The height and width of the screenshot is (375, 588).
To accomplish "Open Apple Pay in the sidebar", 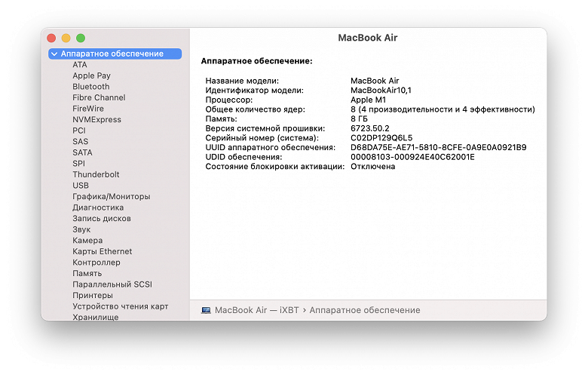I will point(91,75).
